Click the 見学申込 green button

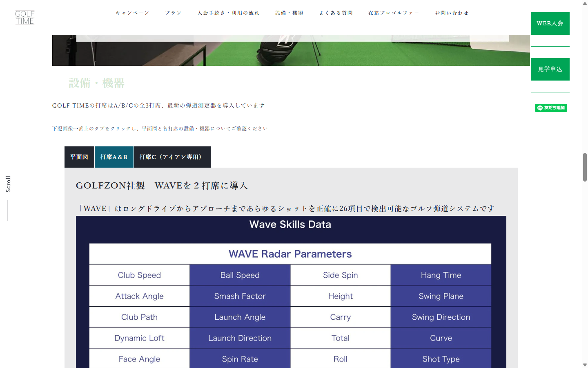tap(550, 69)
